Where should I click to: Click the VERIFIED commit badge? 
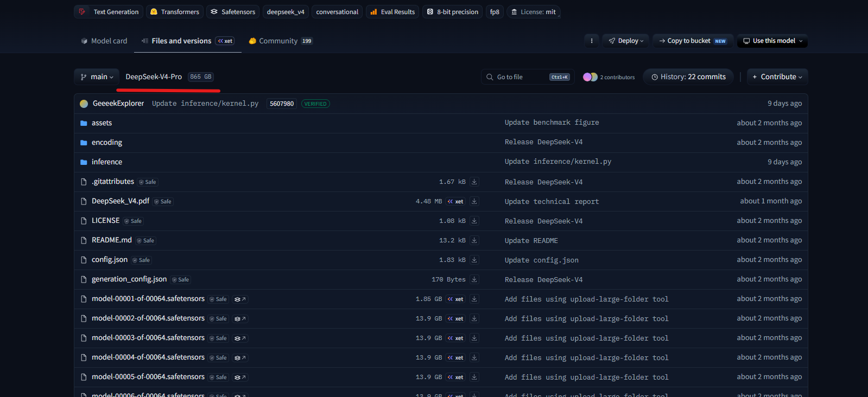point(315,104)
